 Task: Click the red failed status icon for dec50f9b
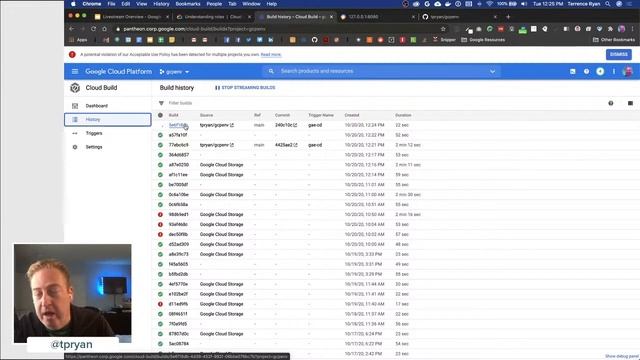(x=160, y=235)
